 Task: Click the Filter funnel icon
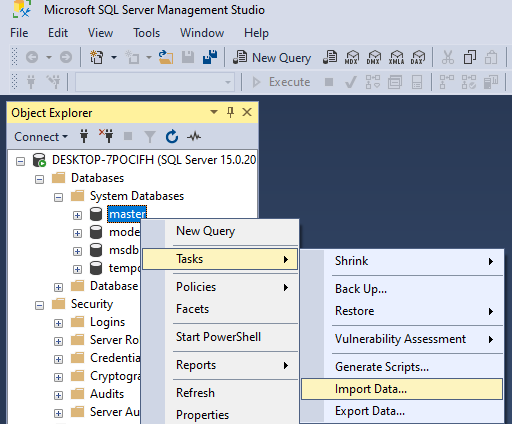click(x=150, y=137)
